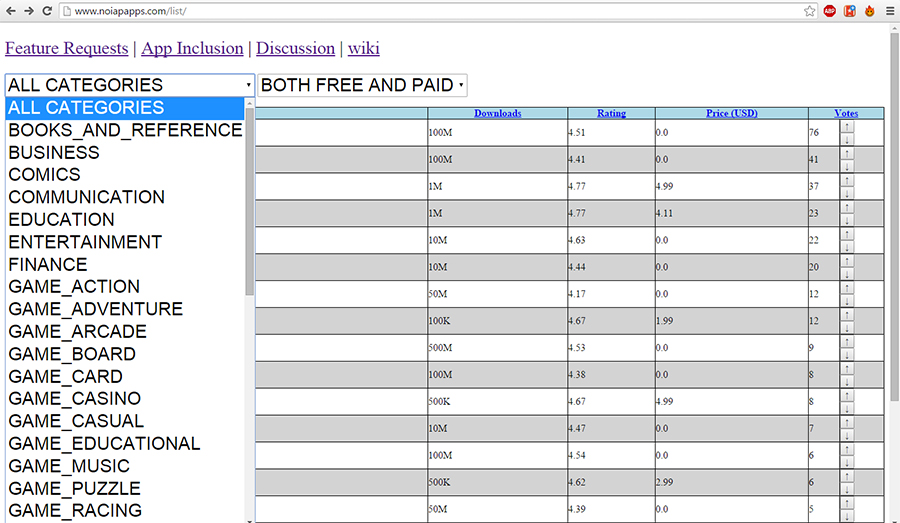The height and width of the screenshot is (523, 900).
Task: Upvote the app rated 4.54
Action: click(847, 450)
